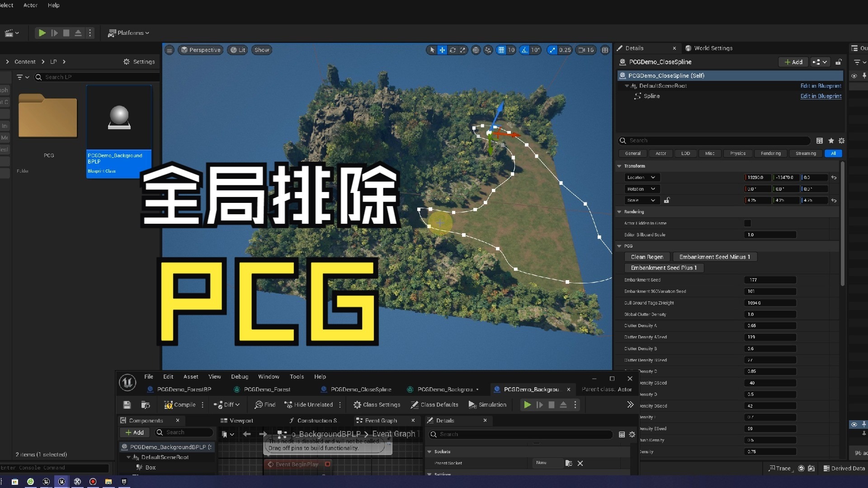This screenshot has width=868, height=488.
Task: Toggle Hide Unrelated nodes
Action: coord(308,405)
